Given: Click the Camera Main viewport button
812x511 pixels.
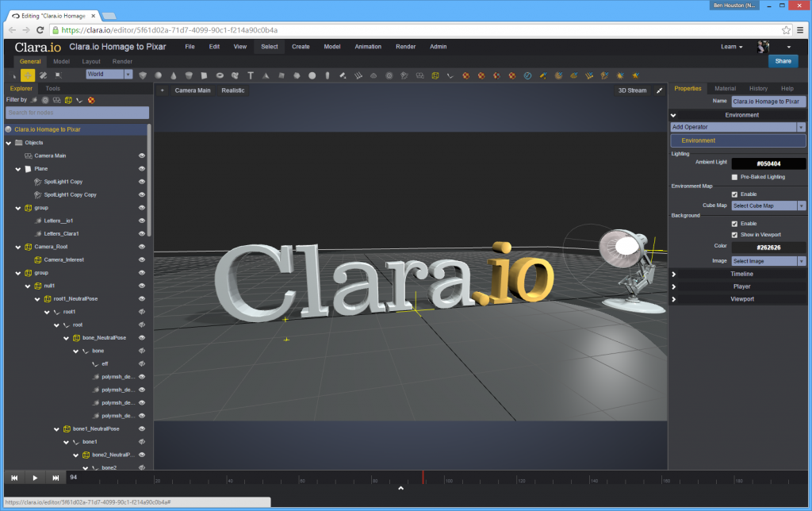Looking at the screenshot, I should pos(193,90).
